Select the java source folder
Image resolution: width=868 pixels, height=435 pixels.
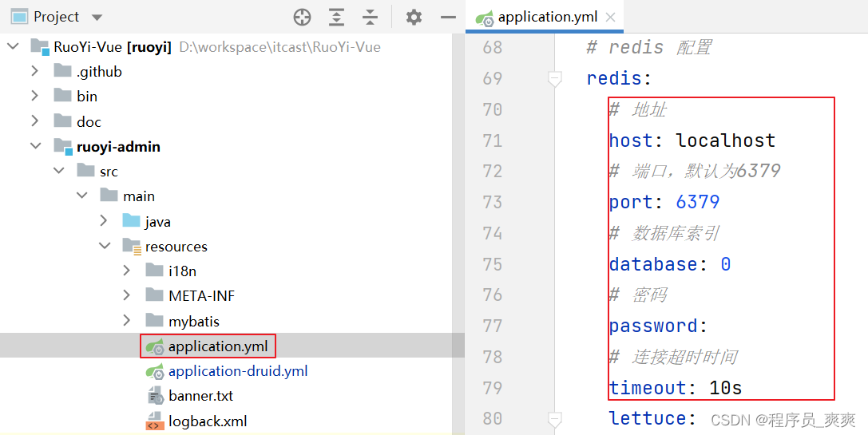158,222
